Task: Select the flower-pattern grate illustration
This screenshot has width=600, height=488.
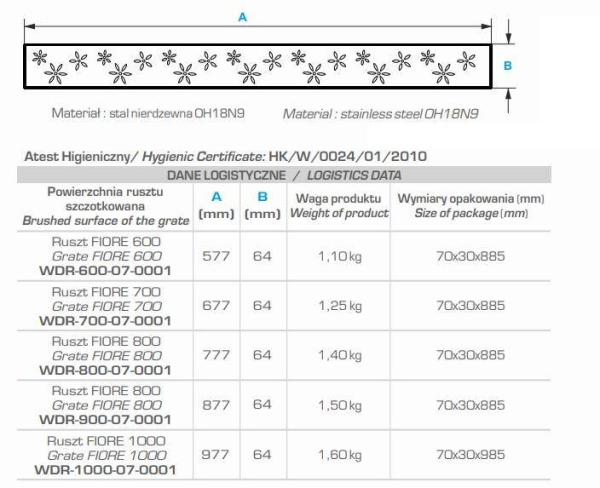Action: tap(255, 65)
